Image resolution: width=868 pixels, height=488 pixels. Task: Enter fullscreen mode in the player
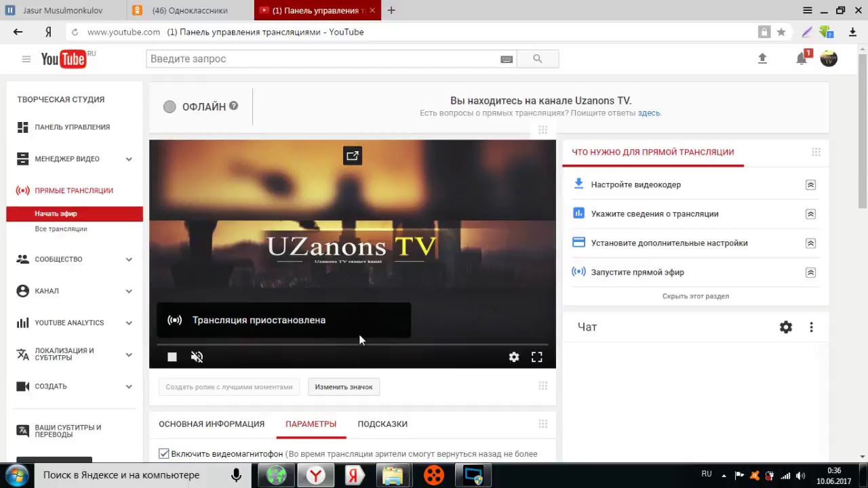536,357
